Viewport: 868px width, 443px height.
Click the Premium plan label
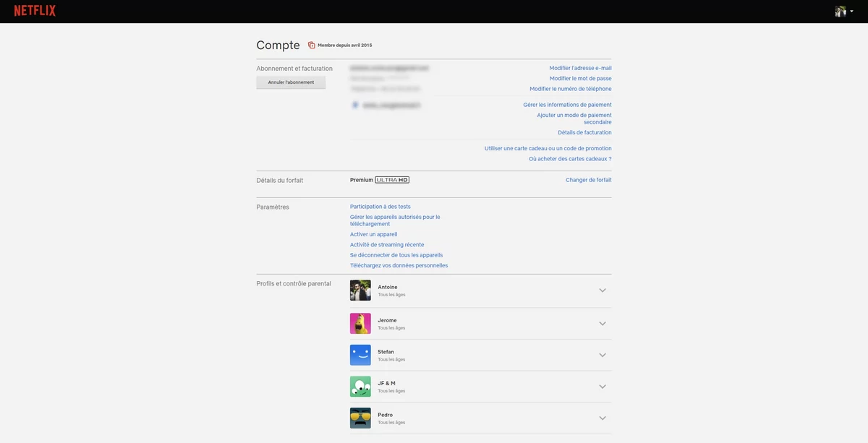[362, 180]
